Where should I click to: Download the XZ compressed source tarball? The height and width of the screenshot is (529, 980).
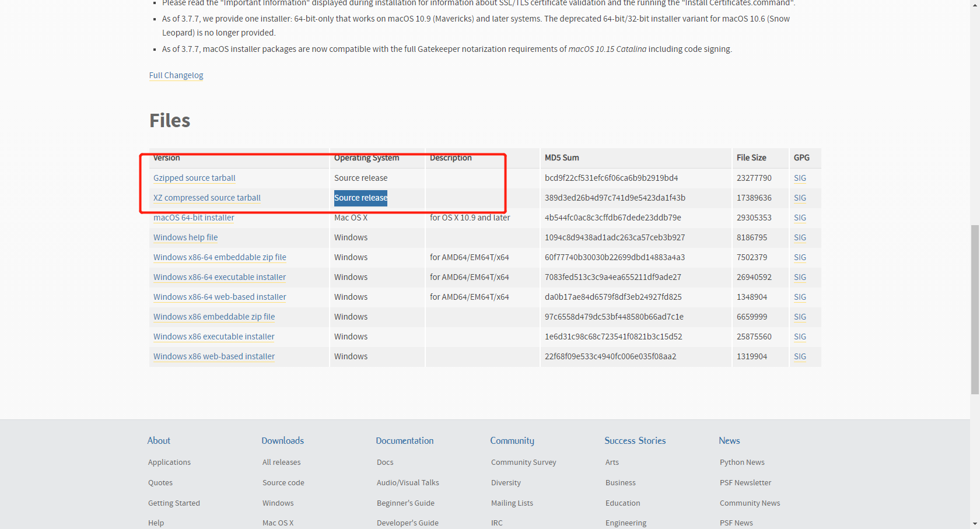pos(207,198)
